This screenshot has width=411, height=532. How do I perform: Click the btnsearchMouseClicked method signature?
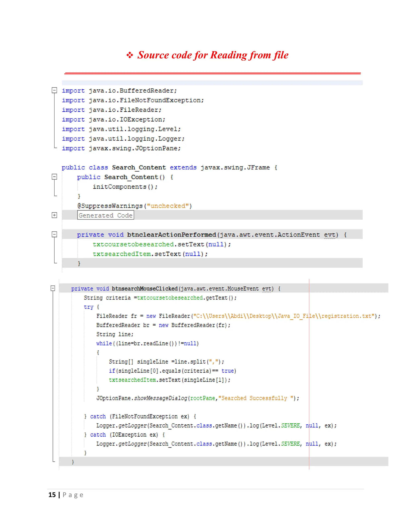[x=176, y=289]
